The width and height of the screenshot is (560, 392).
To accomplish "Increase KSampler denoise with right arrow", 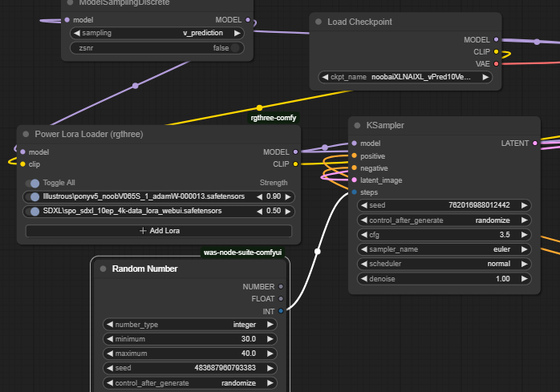I will [524, 279].
